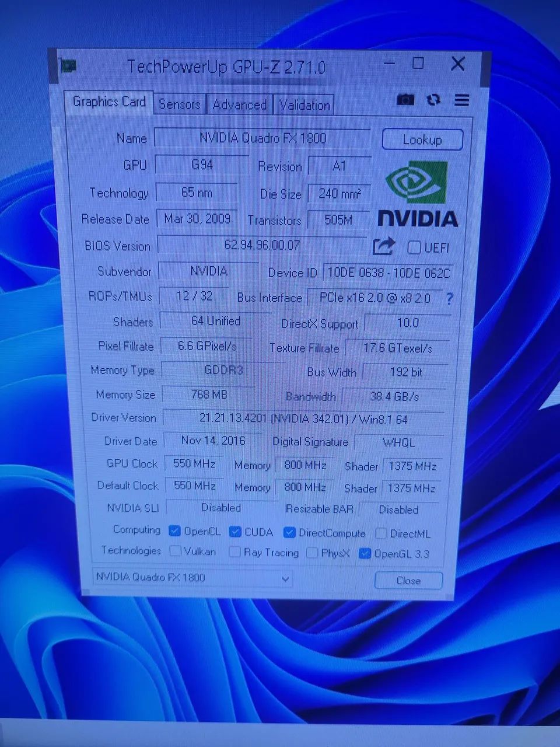Screen dimensions: 560x747
Task: Click the Close button at bottom
Action: tap(408, 581)
